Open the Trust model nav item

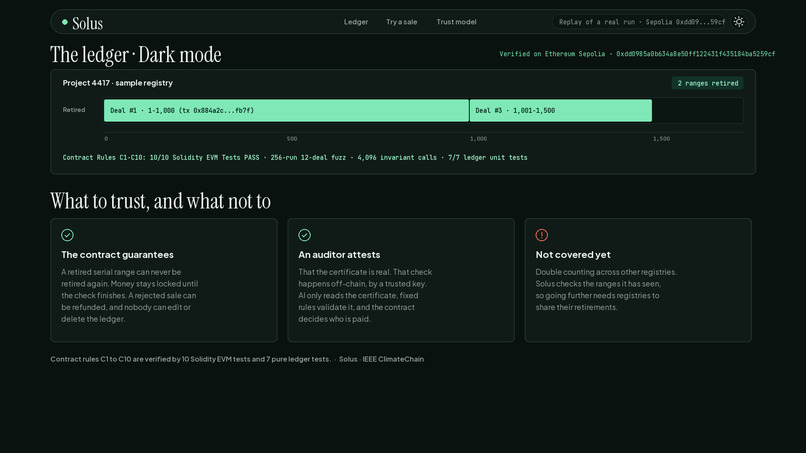click(456, 22)
